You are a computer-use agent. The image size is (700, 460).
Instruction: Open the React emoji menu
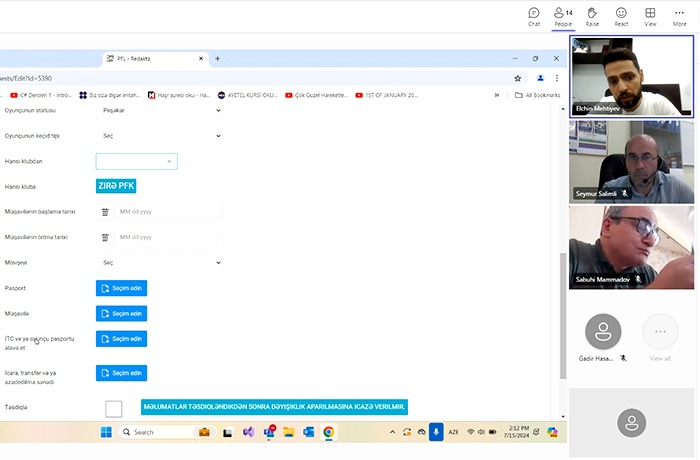(621, 16)
